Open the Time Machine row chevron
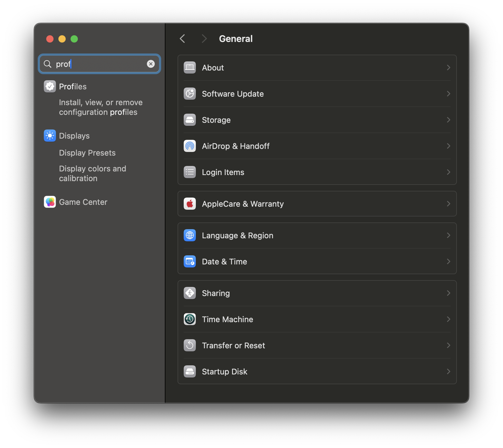Image resolution: width=503 pixels, height=448 pixels. tap(449, 319)
